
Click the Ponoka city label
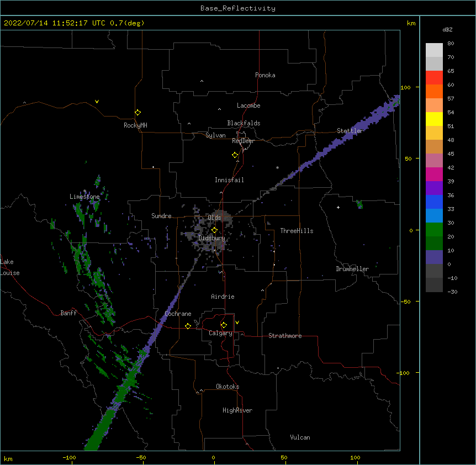(x=265, y=75)
